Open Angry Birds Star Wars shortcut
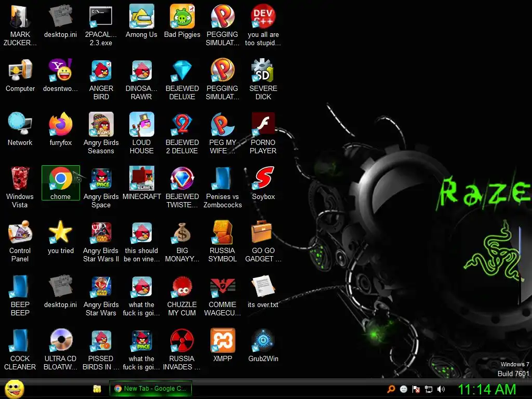This screenshot has height=399, width=532. [101, 295]
